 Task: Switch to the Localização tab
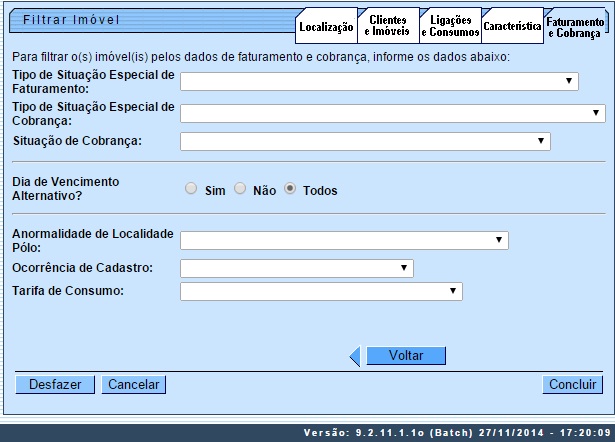coord(327,27)
